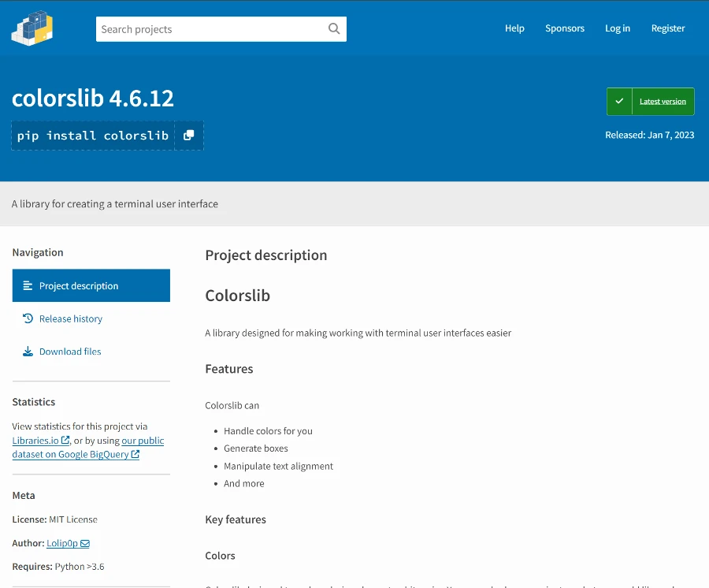This screenshot has height=588, width=709.
Task: Click the green checkmark icon
Action: tap(619, 102)
